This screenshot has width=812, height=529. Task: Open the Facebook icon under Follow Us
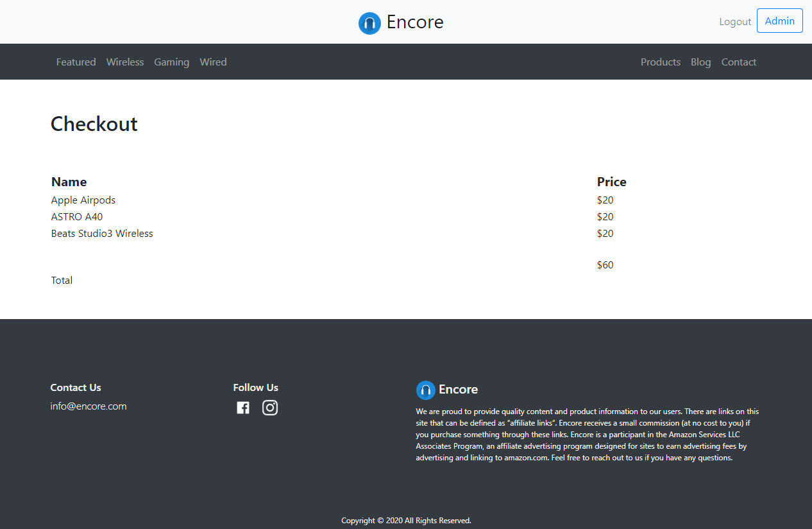point(243,408)
